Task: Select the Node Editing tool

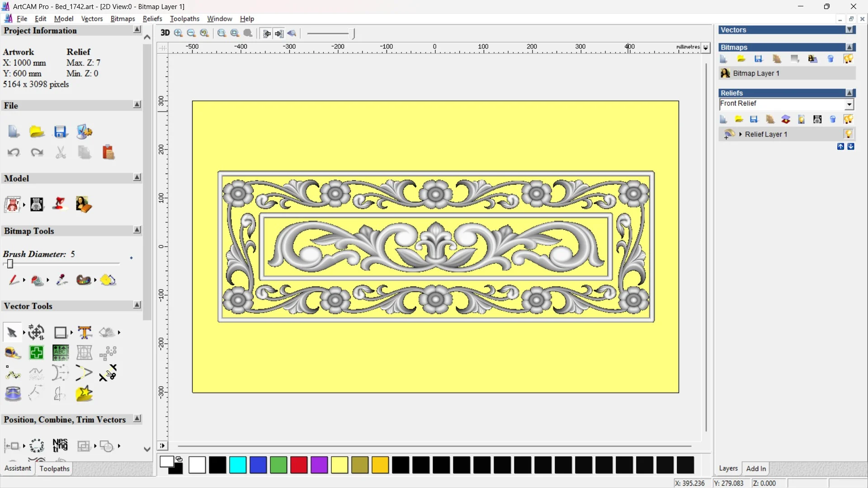Action: (x=13, y=373)
